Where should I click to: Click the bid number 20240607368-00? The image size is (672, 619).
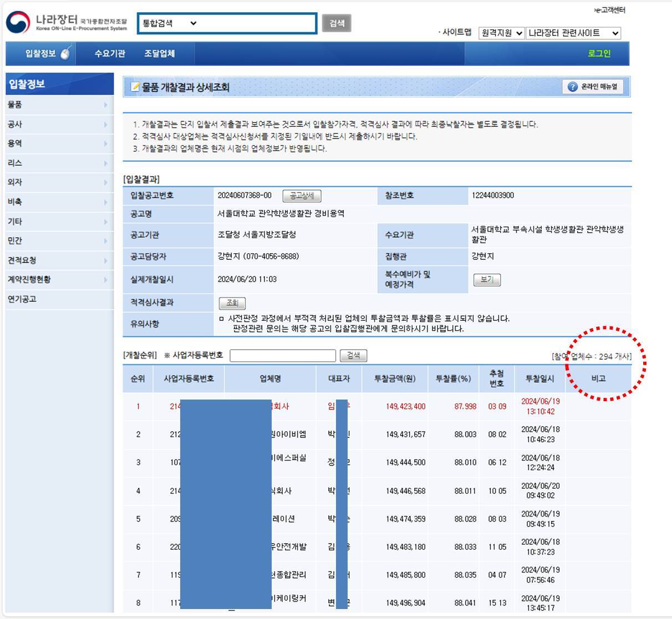(x=245, y=195)
